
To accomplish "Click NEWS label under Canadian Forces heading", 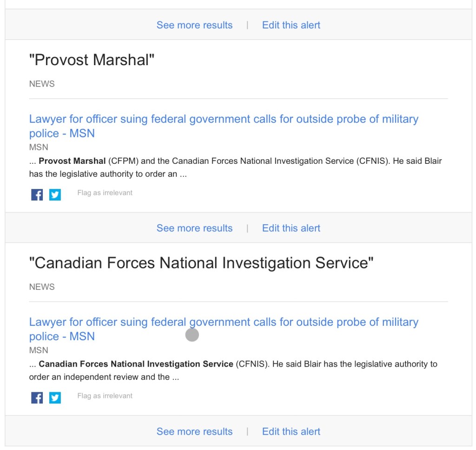I will (42, 287).
